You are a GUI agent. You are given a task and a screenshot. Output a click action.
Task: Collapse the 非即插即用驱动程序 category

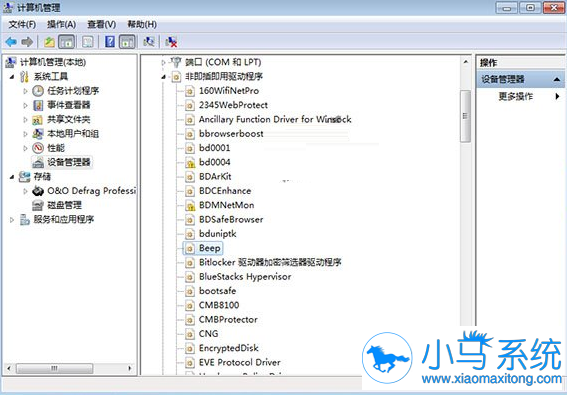point(163,77)
